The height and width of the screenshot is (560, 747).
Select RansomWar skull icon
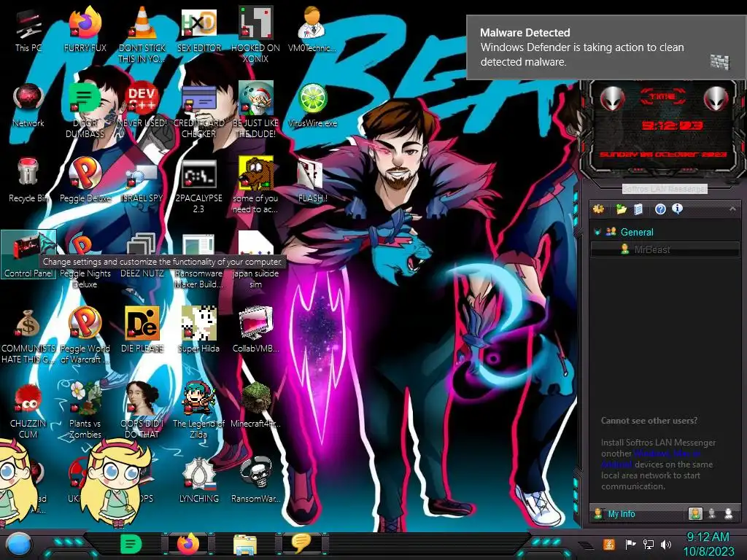[255, 480]
